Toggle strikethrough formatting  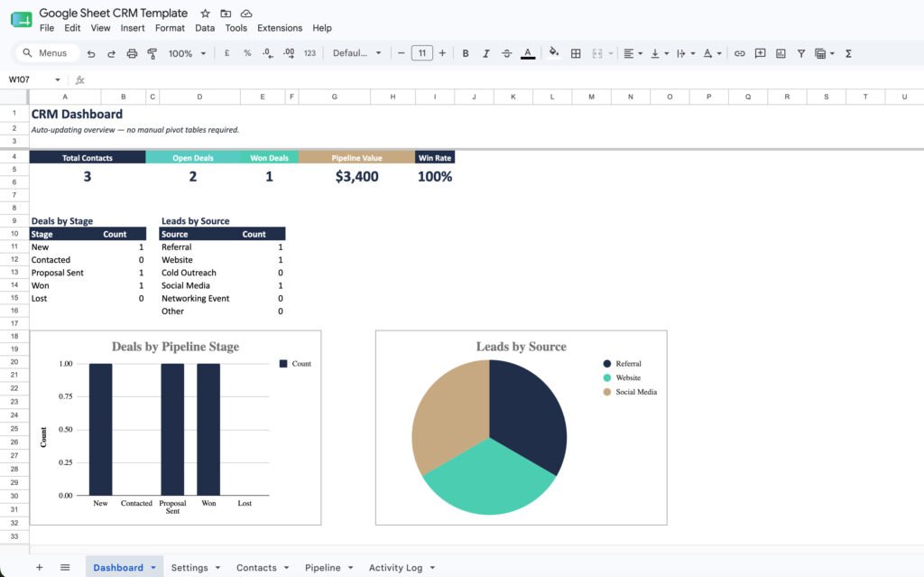[507, 53]
